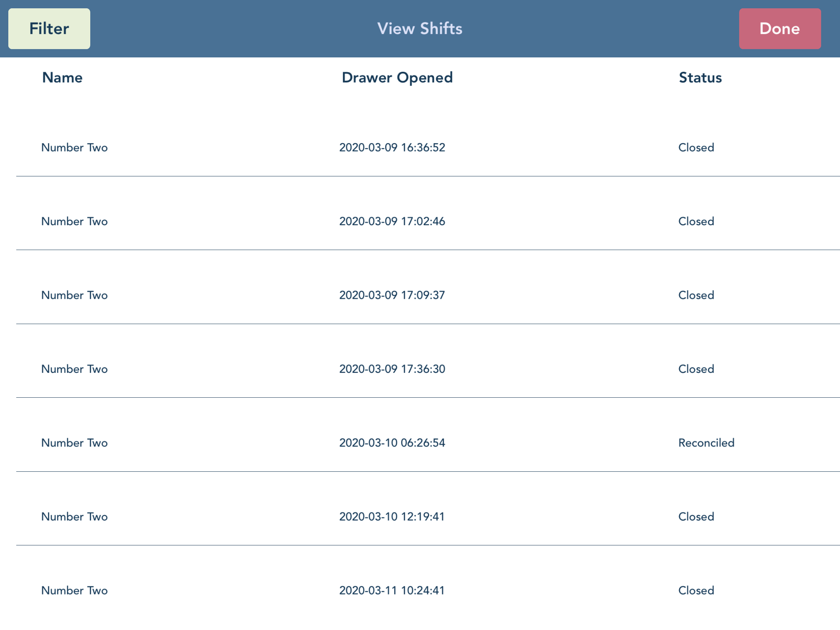Select the shift opened at 12:19:41
Image resolution: width=840 pixels, height=630 pixels.
392,516
